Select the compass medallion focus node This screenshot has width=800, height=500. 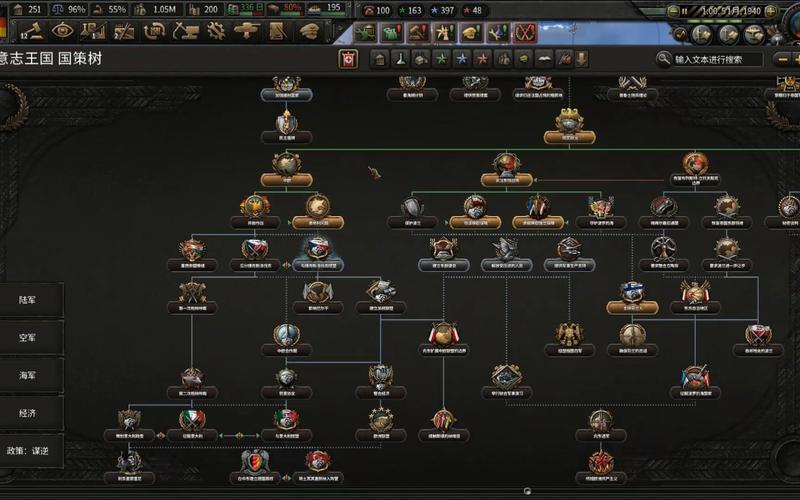(x=632, y=340)
